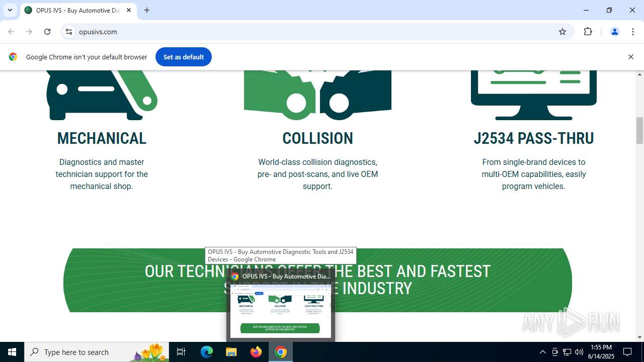Open the Action Center notifications icon

pyautogui.click(x=627, y=352)
